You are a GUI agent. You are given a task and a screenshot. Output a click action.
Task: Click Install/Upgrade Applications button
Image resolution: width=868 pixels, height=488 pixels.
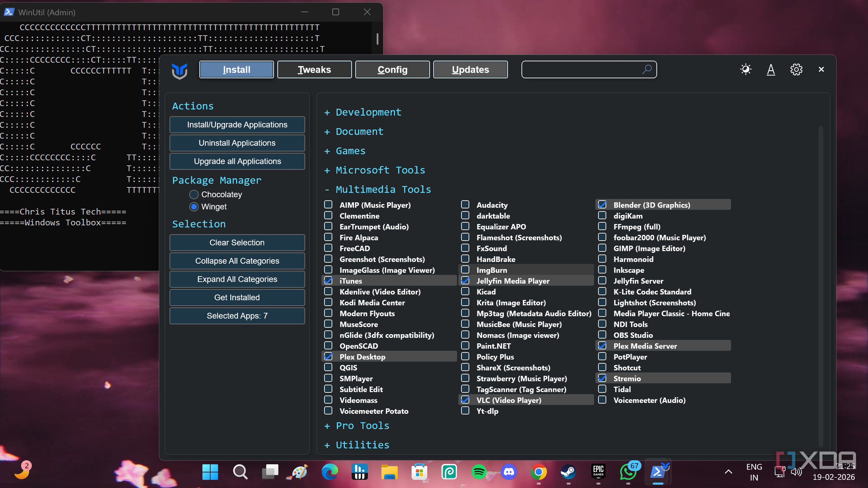click(237, 125)
